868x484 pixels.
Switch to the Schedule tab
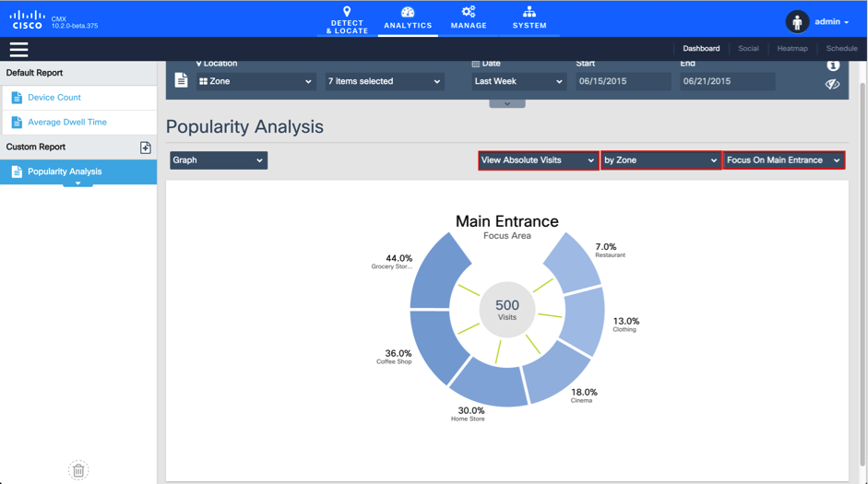click(841, 49)
